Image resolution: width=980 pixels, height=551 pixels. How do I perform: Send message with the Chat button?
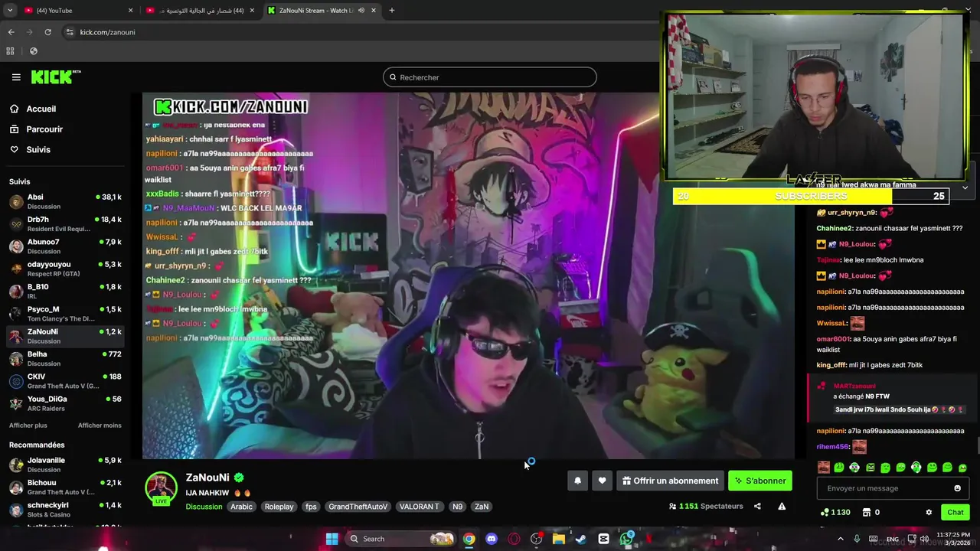(955, 512)
